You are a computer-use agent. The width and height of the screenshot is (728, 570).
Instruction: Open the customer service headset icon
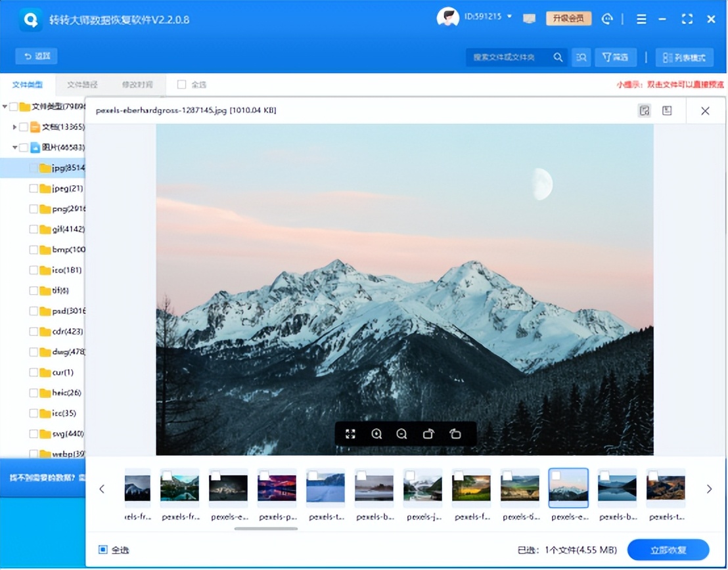(607, 18)
